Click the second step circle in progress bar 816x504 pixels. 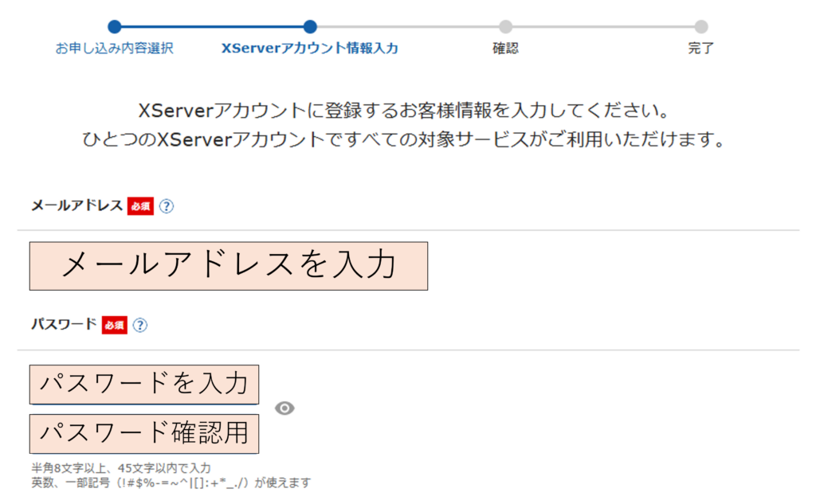310,27
